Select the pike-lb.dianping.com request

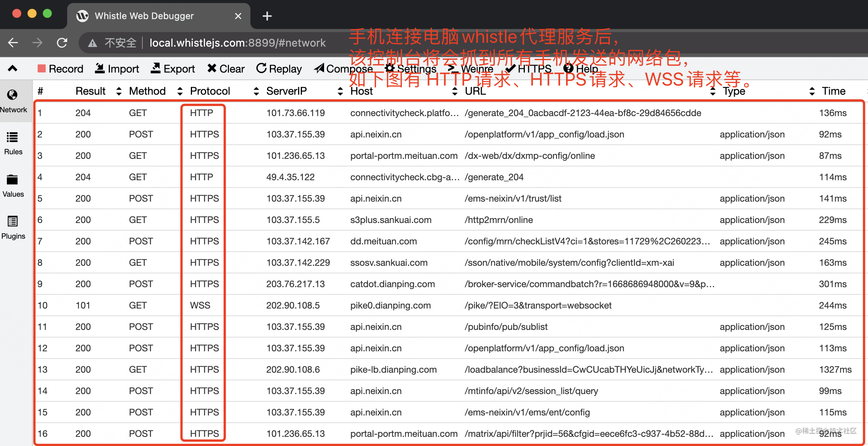450,370
